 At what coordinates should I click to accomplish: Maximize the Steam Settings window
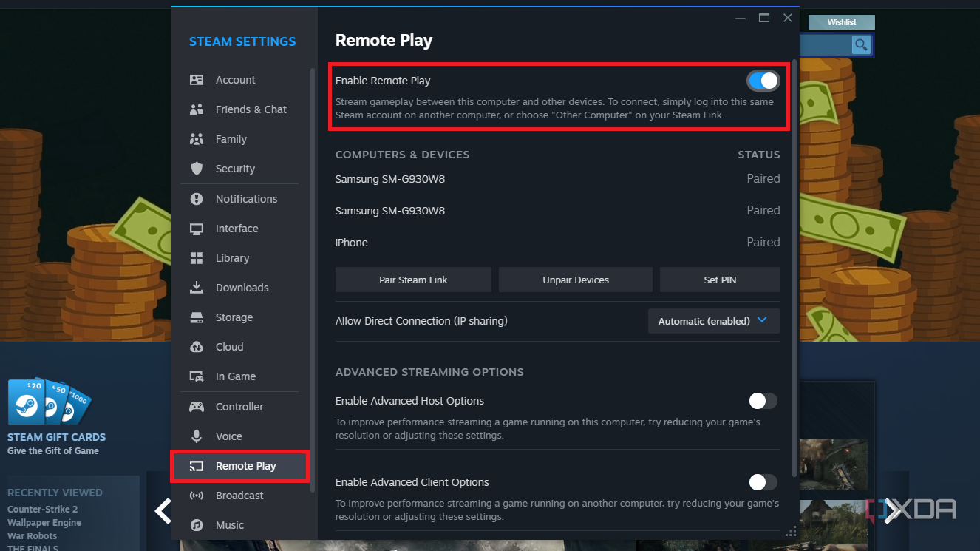point(764,18)
